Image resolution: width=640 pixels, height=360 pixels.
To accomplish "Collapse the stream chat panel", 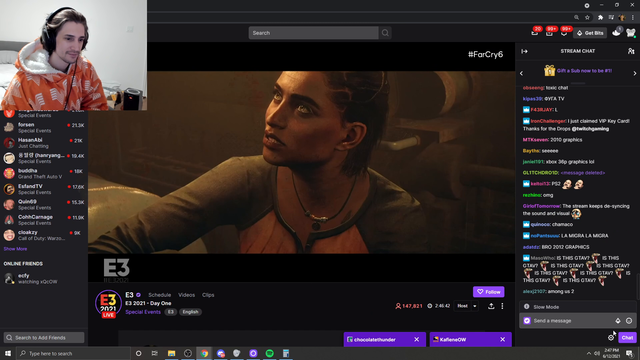I will (524, 51).
